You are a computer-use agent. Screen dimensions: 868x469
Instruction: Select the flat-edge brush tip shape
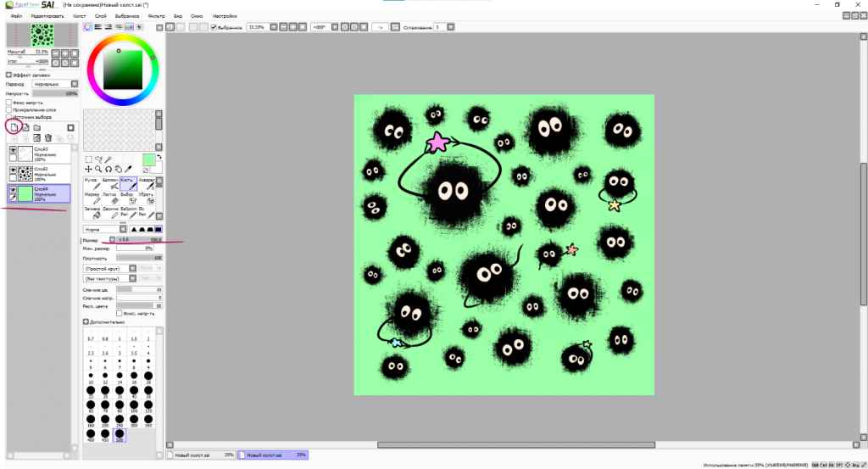click(x=159, y=229)
